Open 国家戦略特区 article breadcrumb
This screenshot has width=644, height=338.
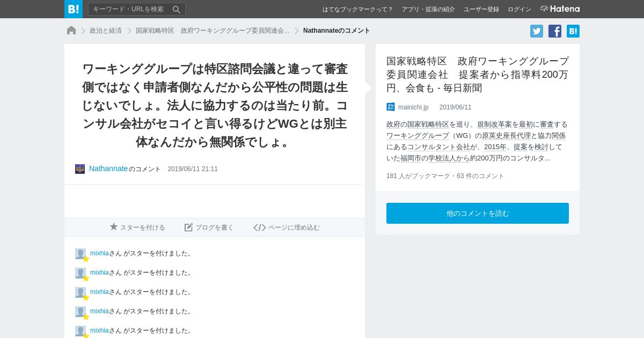tap(213, 31)
